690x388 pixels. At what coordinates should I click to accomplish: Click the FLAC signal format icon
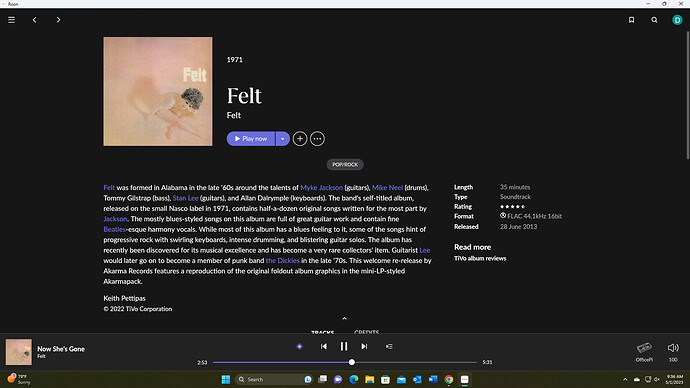[503, 216]
